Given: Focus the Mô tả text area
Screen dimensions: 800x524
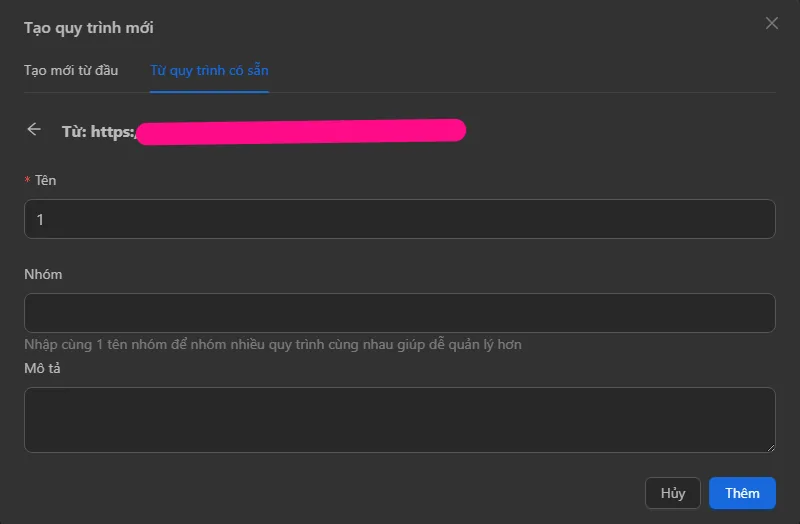Looking at the screenshot, I should pos(400,420).
